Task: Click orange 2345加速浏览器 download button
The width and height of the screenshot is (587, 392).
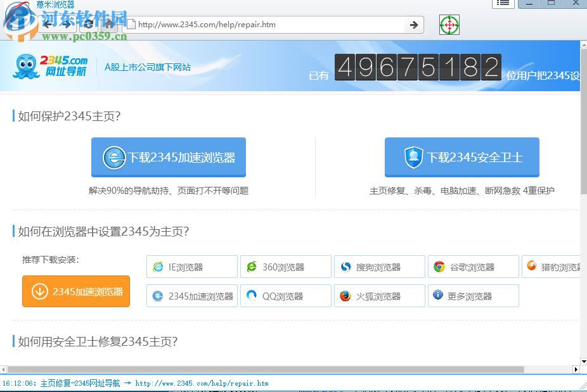Action: pos(76,291)
